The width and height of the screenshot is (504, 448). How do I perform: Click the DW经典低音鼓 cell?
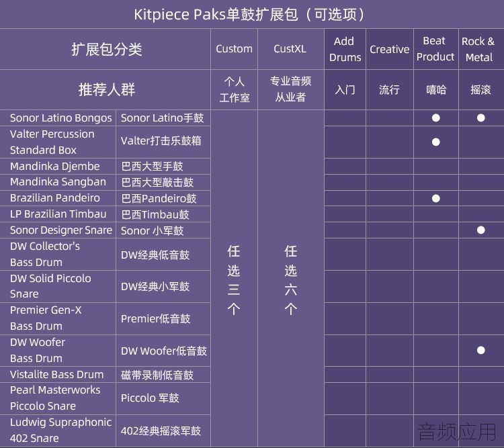tap(163, 254)
